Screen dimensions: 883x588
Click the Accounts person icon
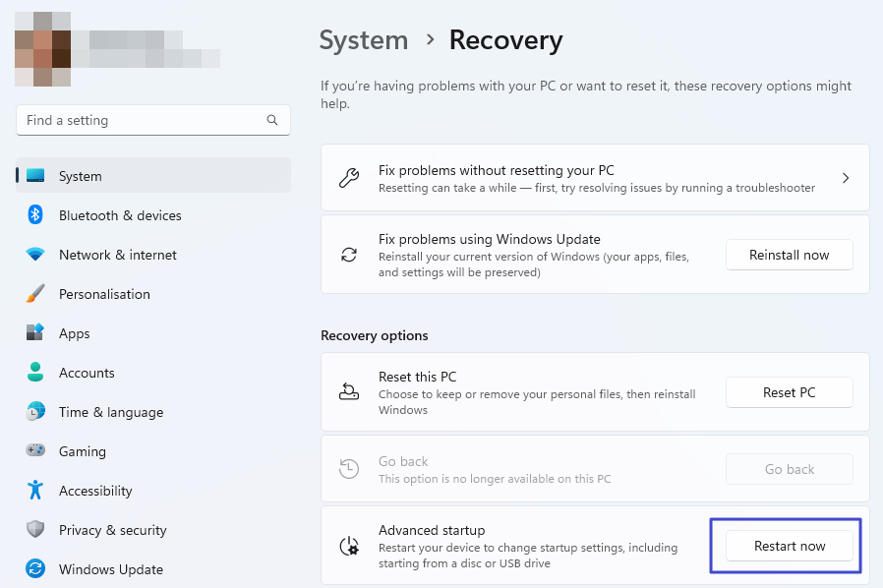[x=35, y=373]
